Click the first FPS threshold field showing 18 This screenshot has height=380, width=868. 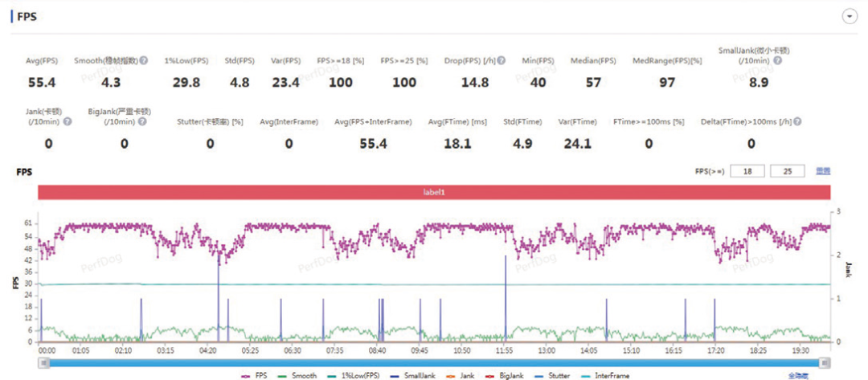[747, 171]
